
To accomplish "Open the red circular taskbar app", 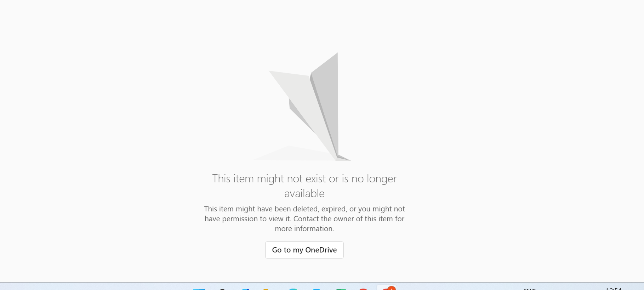I will 363,289.
